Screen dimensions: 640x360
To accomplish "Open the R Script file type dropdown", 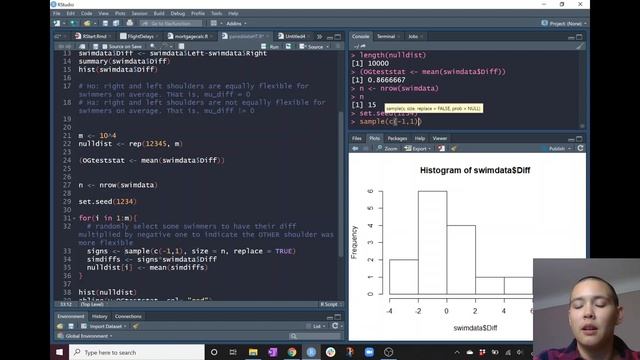I will (x=331, y=304).
